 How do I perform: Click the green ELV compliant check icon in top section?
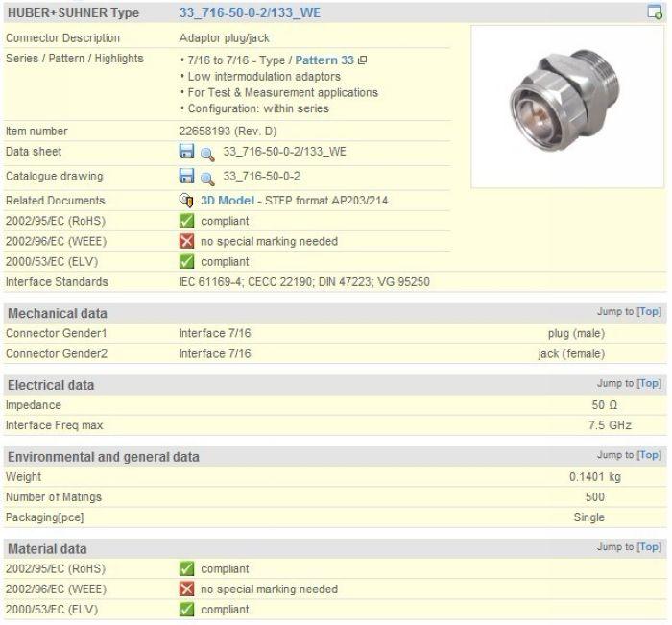[x=186, y=261]
